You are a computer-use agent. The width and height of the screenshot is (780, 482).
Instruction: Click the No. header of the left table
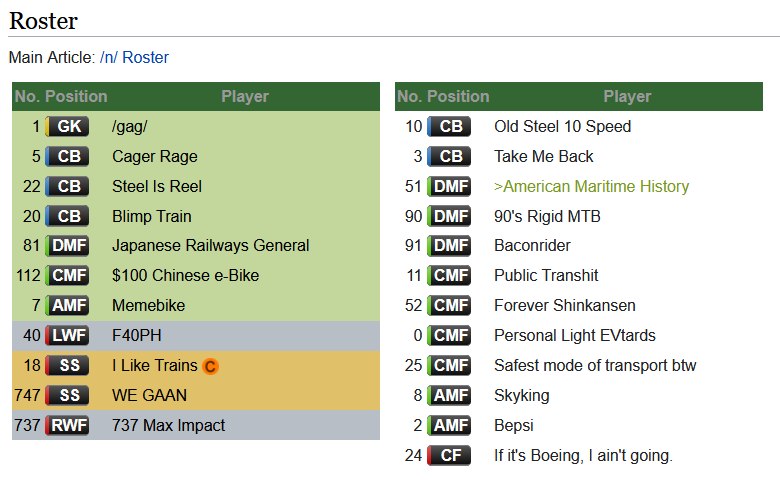coord(27,96)
